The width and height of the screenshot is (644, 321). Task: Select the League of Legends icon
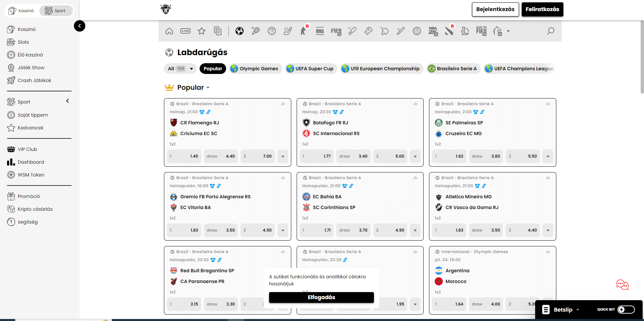coord(465,31)
